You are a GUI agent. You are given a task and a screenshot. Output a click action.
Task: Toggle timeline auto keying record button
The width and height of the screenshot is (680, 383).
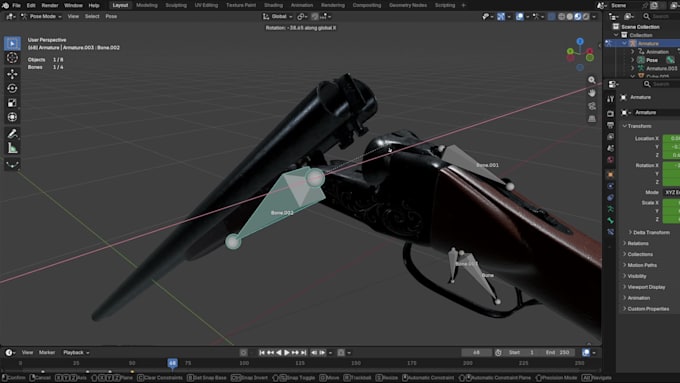[243, 353]
